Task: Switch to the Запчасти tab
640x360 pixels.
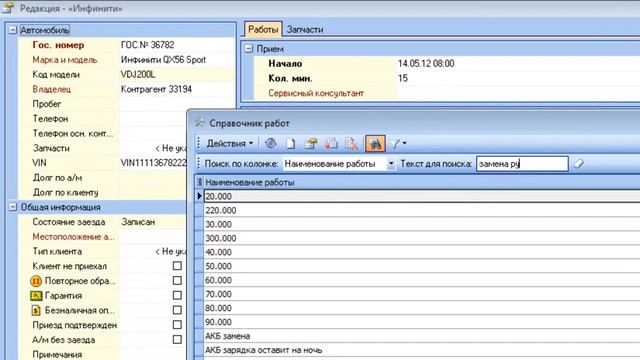Action: (x=305, y=29)
